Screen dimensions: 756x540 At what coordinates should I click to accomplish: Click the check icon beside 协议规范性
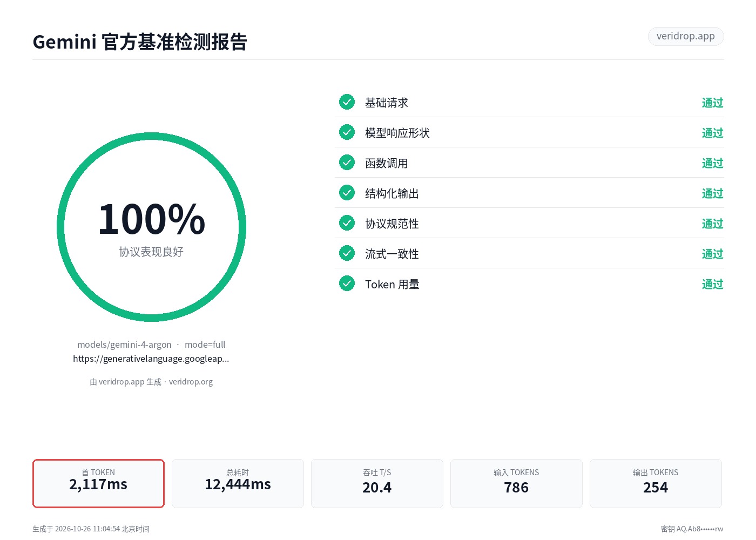click(x=347, y=223)
